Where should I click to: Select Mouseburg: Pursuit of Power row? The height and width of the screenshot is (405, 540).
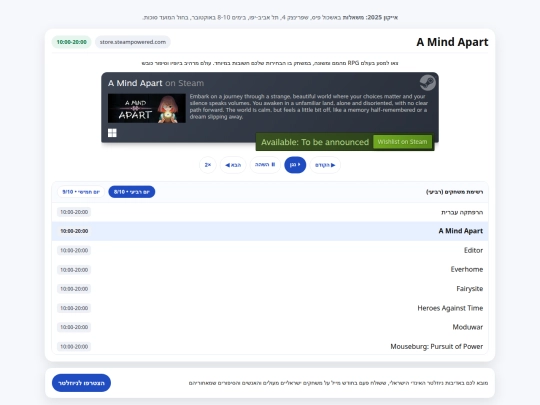point(270,346)
